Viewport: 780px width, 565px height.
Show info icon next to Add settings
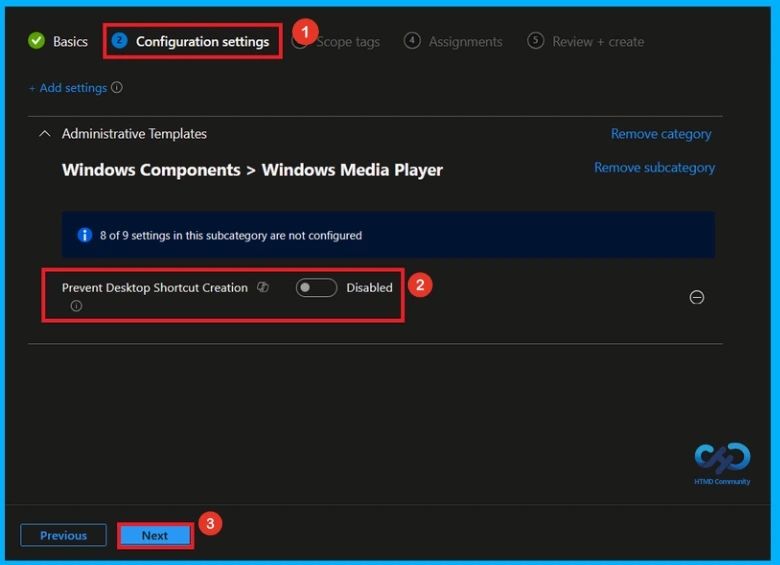pyautogui.click(x=117, y=88)
